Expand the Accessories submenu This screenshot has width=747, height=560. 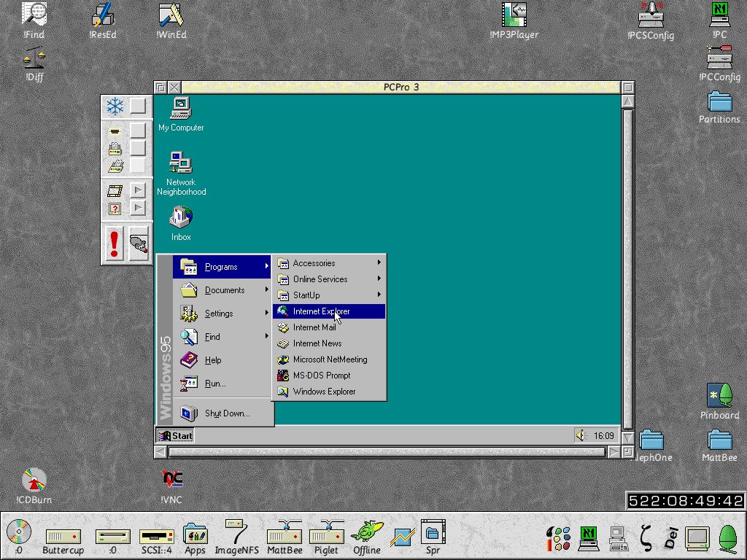(x=329, y=263)
